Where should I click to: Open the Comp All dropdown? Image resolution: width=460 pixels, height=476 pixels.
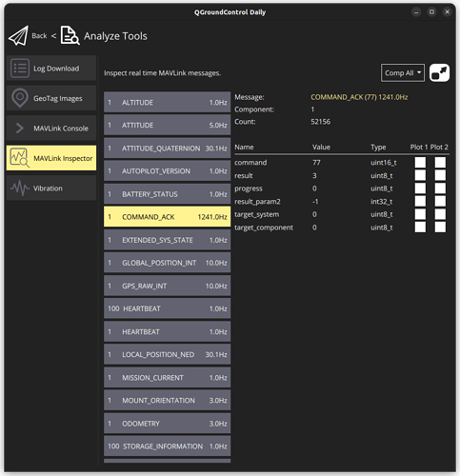point(403,73)
